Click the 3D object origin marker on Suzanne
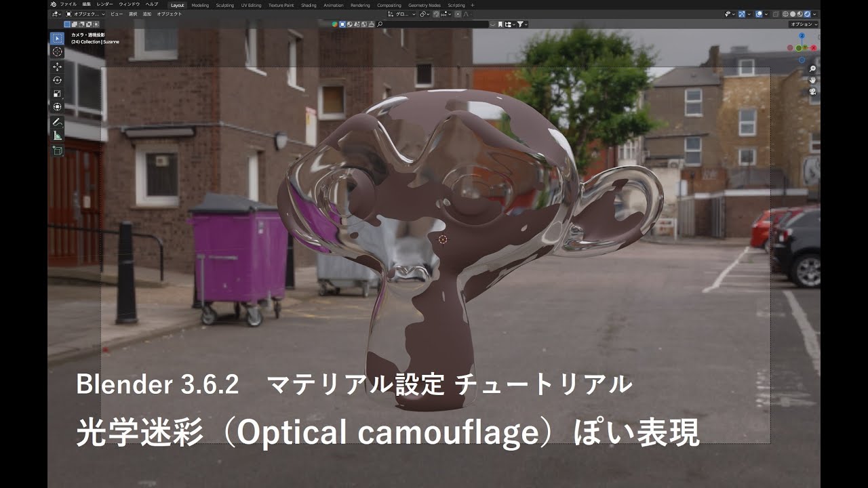The image size is (868, 488). pyautogui.click(x=443, y=239)
